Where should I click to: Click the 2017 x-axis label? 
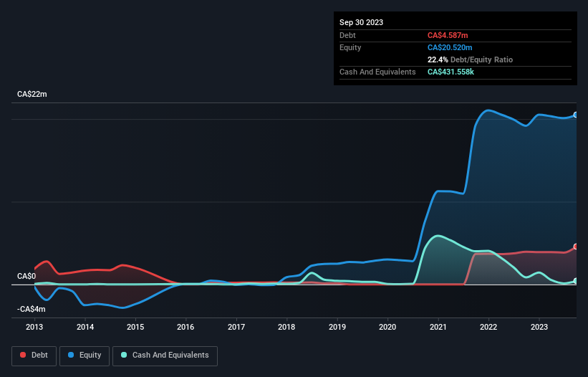tap(236, 327)
